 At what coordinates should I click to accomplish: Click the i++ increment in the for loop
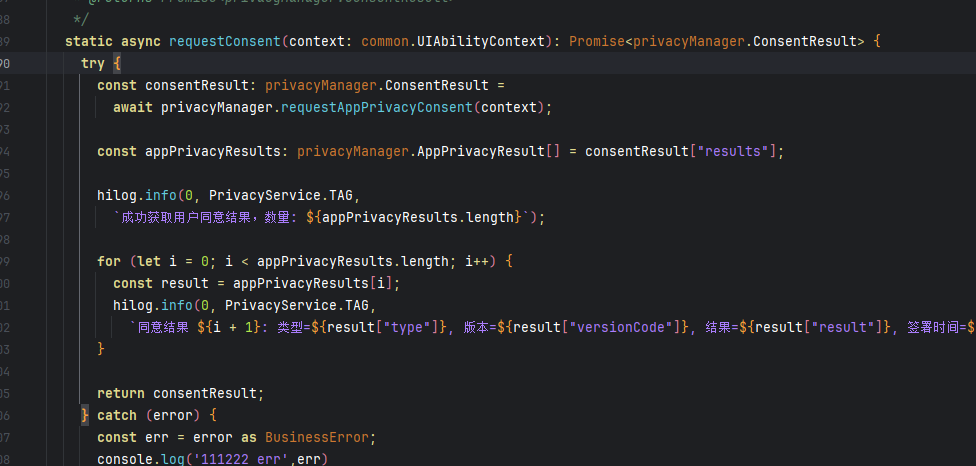[476, 261]
